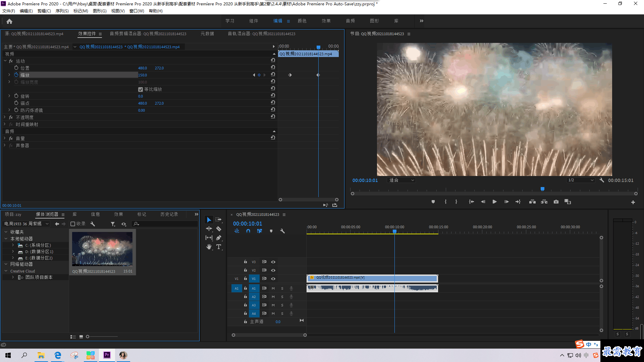644x362 pixels.
Task: Open the zoom level Fit dropdown
Action: click(x=401, y=180)
